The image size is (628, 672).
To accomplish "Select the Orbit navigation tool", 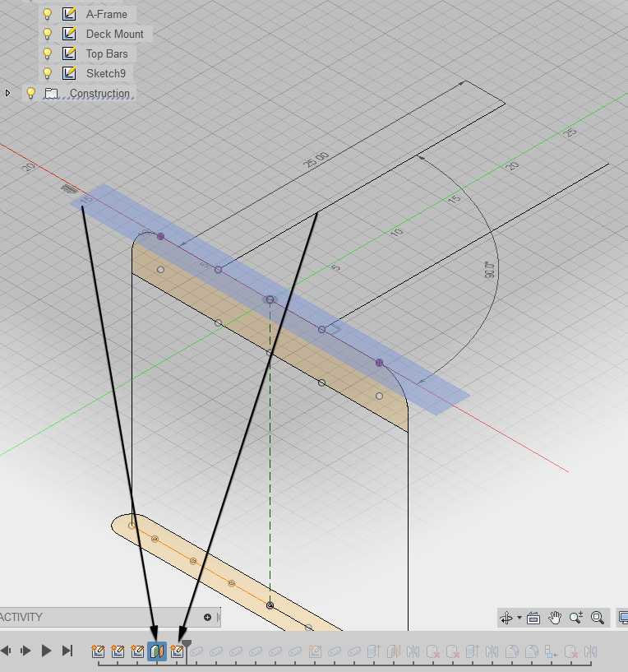I will (x=506, y=618).
